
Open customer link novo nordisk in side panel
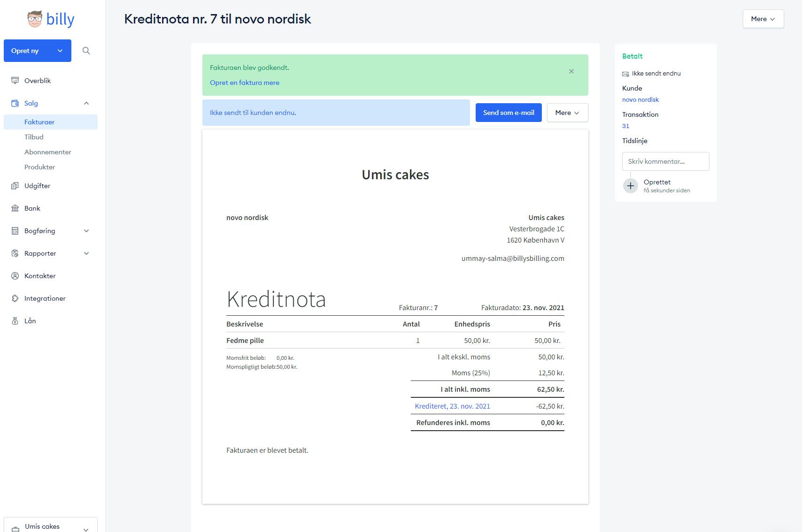(640, 99)
